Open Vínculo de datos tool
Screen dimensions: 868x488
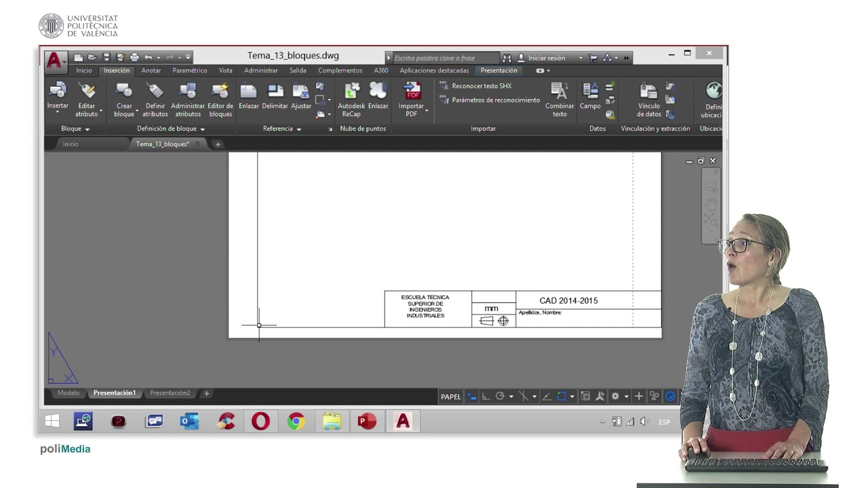click(649, 100)
